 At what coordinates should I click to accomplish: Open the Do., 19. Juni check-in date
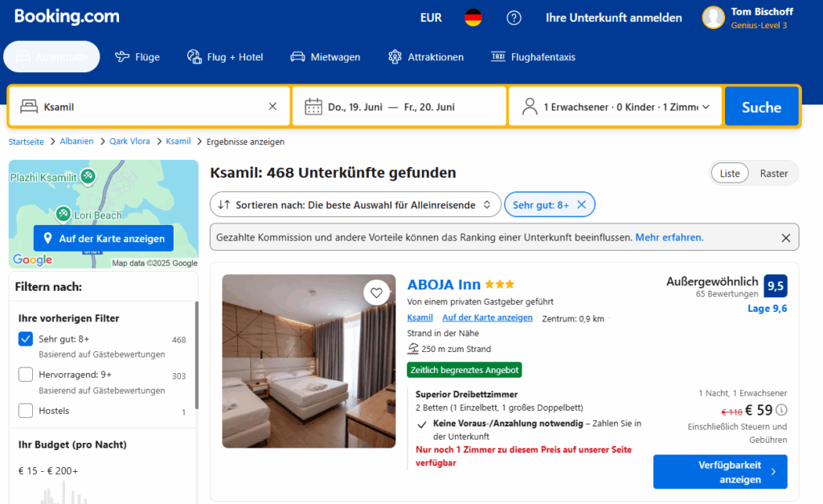tap(354, 107)
